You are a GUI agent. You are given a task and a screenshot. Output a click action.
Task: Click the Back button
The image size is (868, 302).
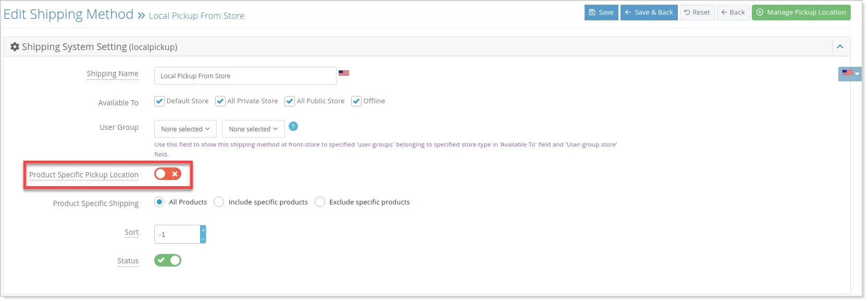[x=733, y=13]
